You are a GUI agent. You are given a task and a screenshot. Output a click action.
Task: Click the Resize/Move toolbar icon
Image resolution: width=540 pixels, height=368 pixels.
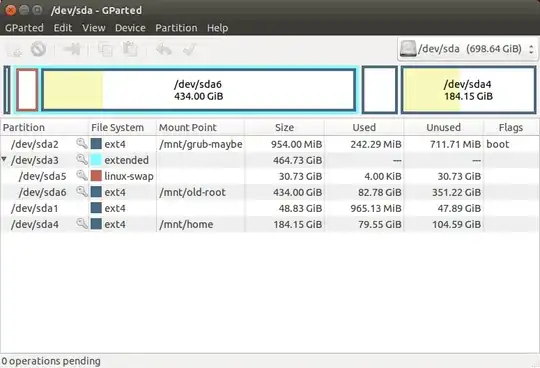[x=72, y=49]
